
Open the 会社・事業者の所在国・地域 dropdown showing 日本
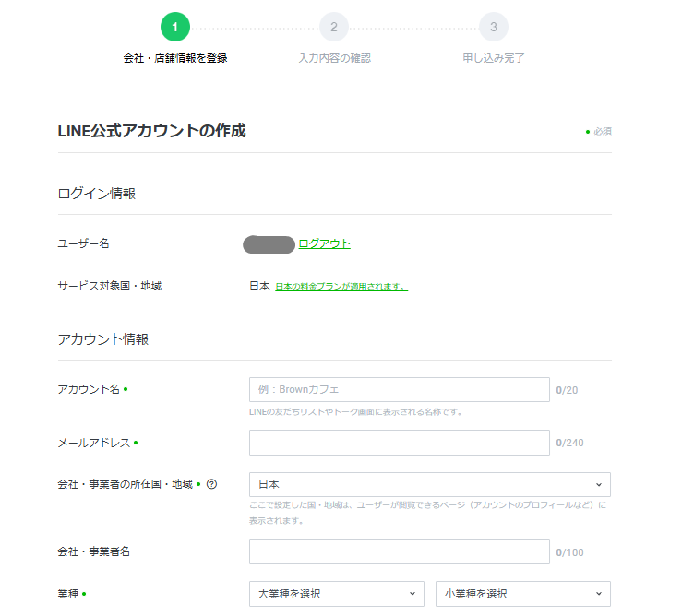(x=430, y=485)
